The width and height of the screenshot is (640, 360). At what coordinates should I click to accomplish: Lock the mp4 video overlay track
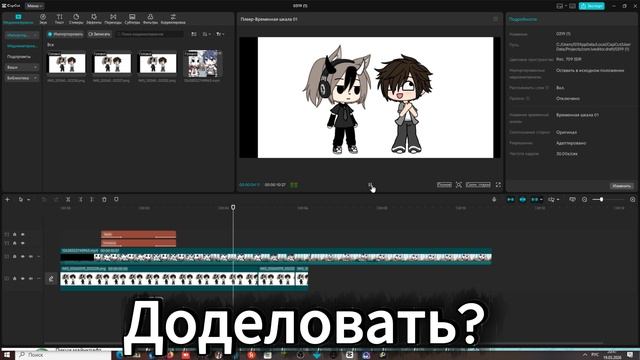pyautogui.click(x=15, y=256)
